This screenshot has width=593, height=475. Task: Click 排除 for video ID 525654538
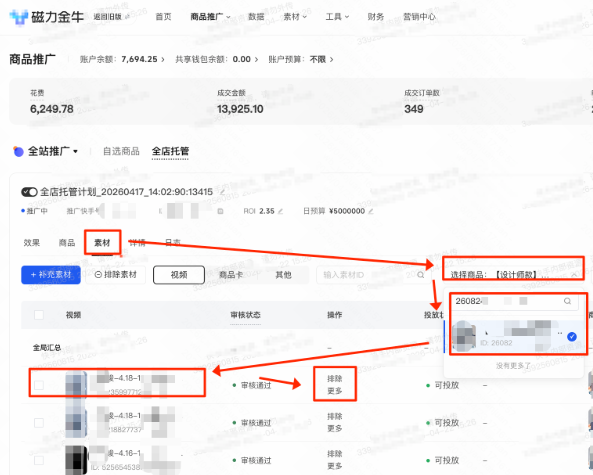coord(335,453)
